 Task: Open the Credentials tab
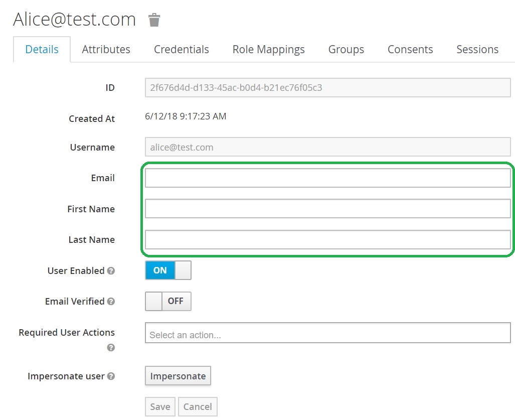(181, 50)
